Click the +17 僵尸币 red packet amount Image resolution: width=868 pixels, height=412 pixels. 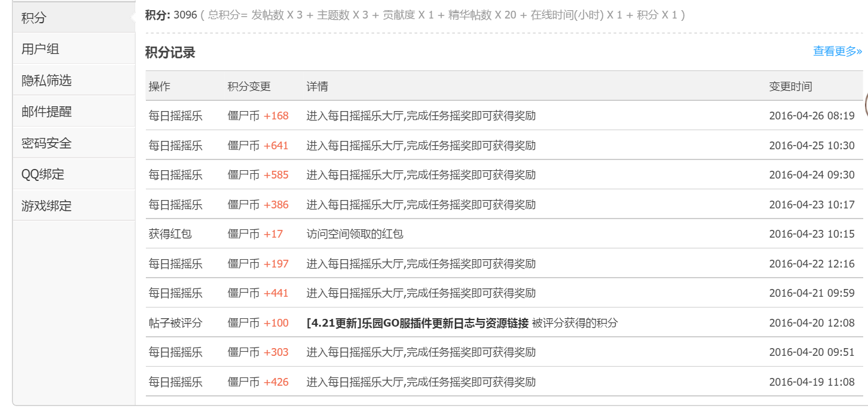pyautogui.click(x=273, y=234)
